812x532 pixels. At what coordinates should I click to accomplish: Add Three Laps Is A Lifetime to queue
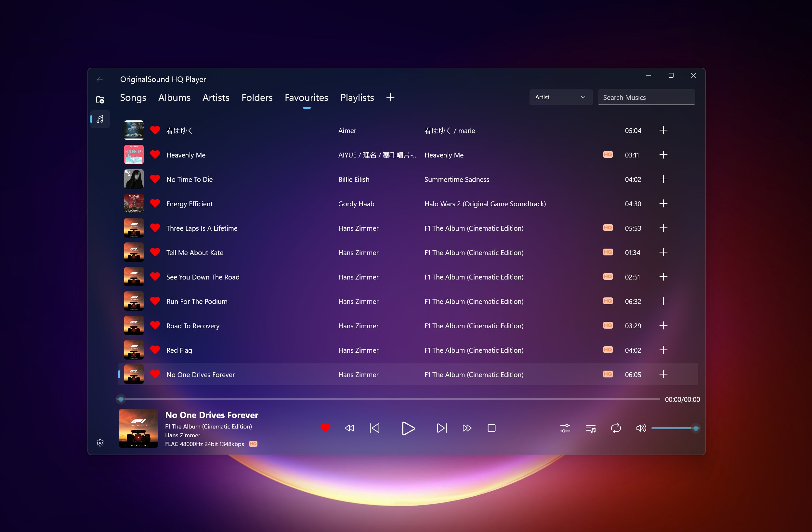click(x=663, y=228)
